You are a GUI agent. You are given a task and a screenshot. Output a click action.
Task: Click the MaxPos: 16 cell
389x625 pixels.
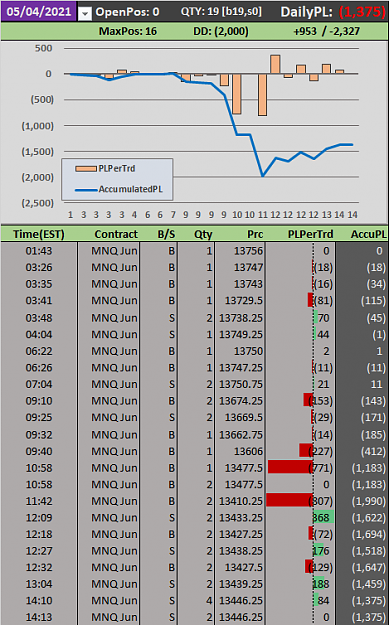(x=128, y=31)
